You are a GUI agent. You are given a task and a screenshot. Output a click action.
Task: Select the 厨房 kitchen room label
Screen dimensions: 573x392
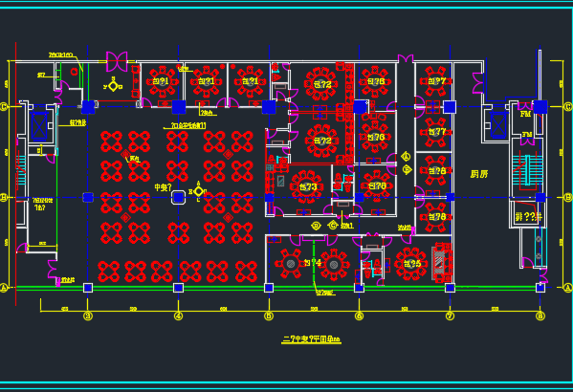click(x=479, y=174)
